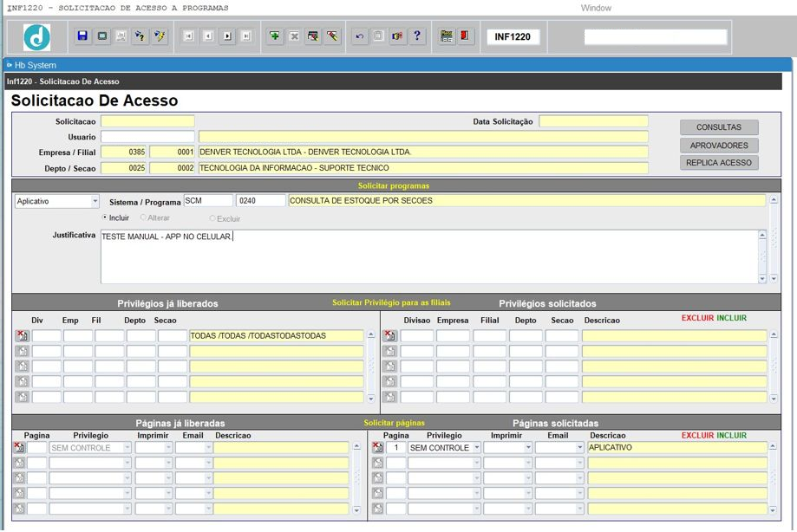Click the gray X Delete Record icon

[x=294, y=36]
